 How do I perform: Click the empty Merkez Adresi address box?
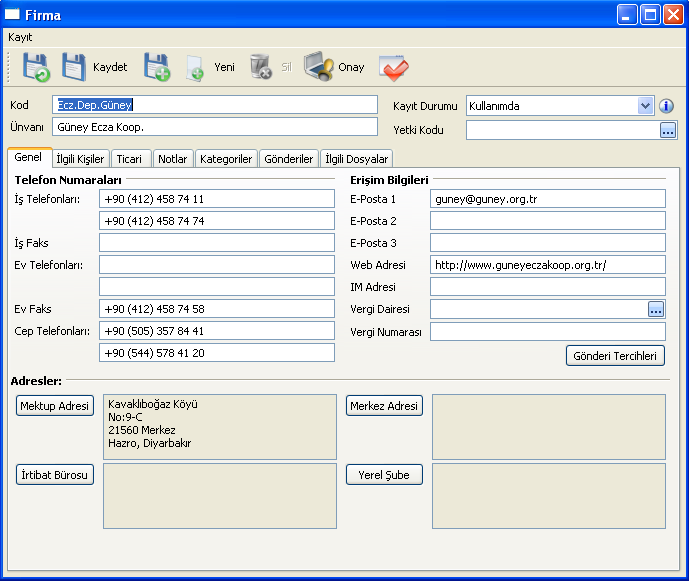coord(549,427)
